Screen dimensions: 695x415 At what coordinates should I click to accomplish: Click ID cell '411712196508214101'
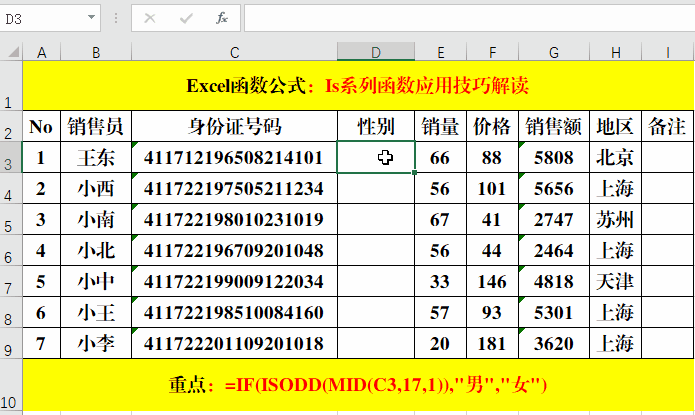[x=234, y=157]
